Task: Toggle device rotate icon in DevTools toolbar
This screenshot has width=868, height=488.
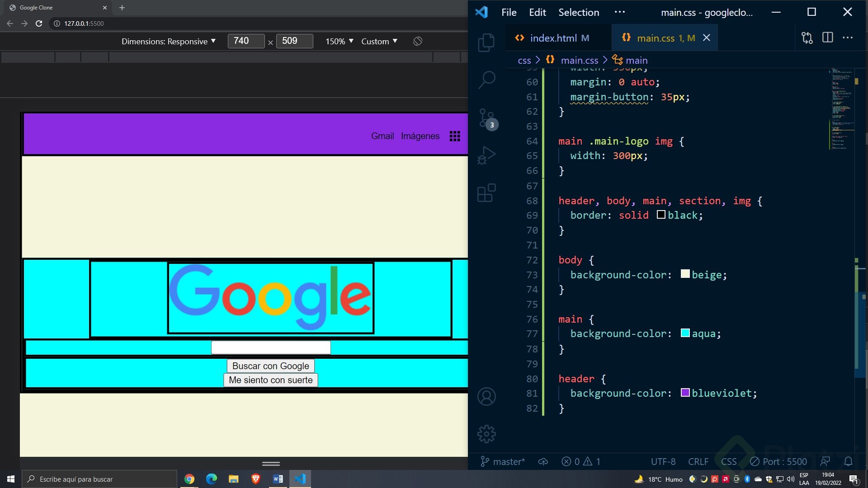Action: [x=418, y=41]
